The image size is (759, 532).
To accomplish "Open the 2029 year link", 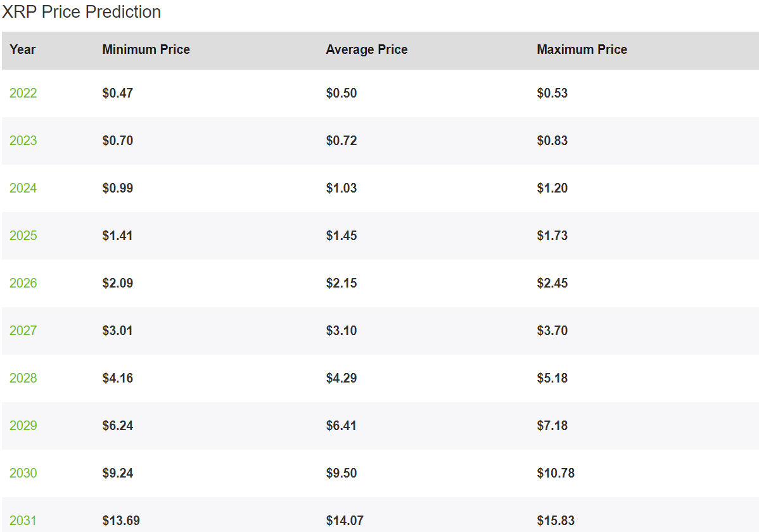I will pos(23,426).
